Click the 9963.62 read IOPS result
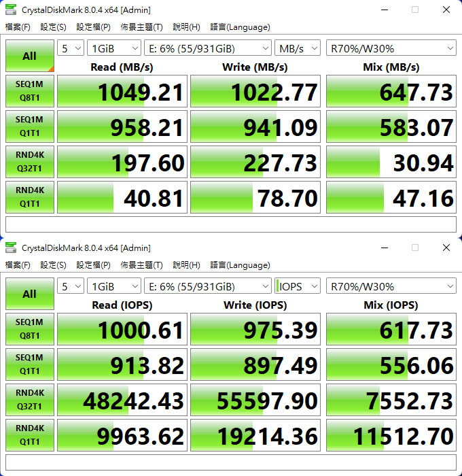 122,435
